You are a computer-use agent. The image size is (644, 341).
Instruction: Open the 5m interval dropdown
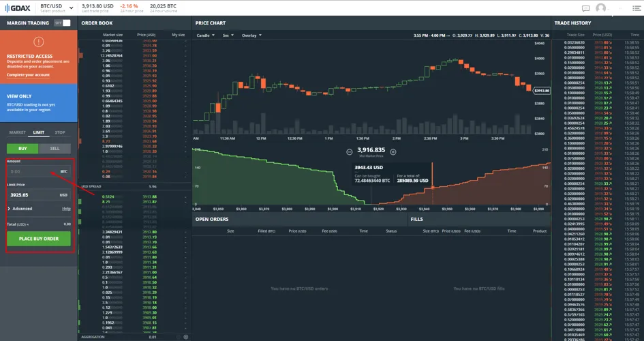point(228,35)
